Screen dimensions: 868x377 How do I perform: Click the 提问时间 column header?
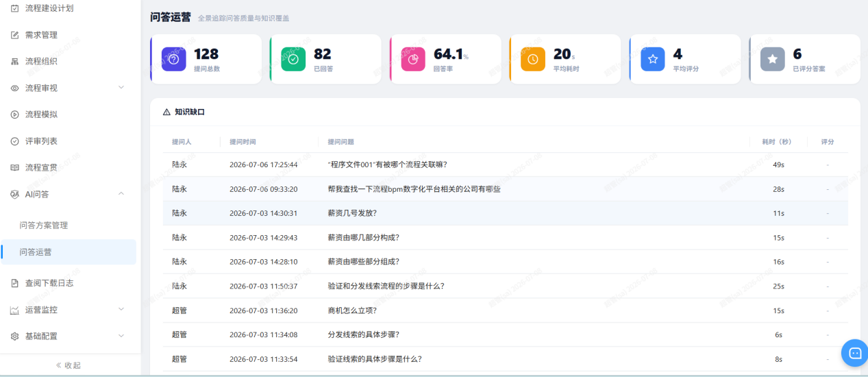coord(243,142)
